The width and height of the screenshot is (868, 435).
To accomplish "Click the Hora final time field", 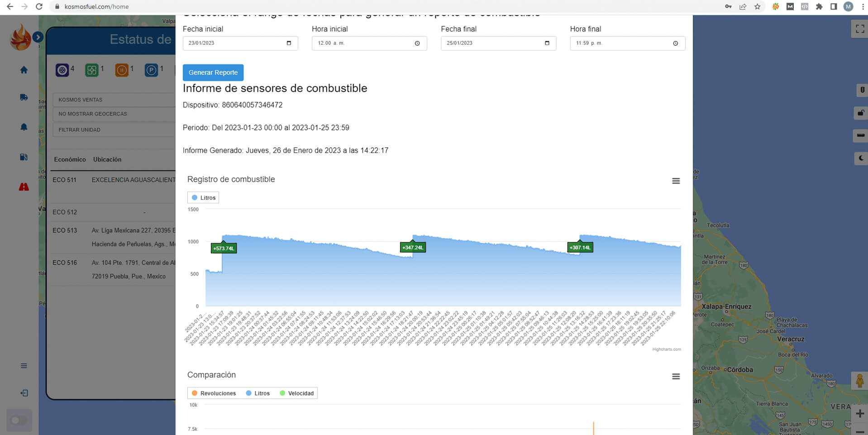I will tap(627, 43).
